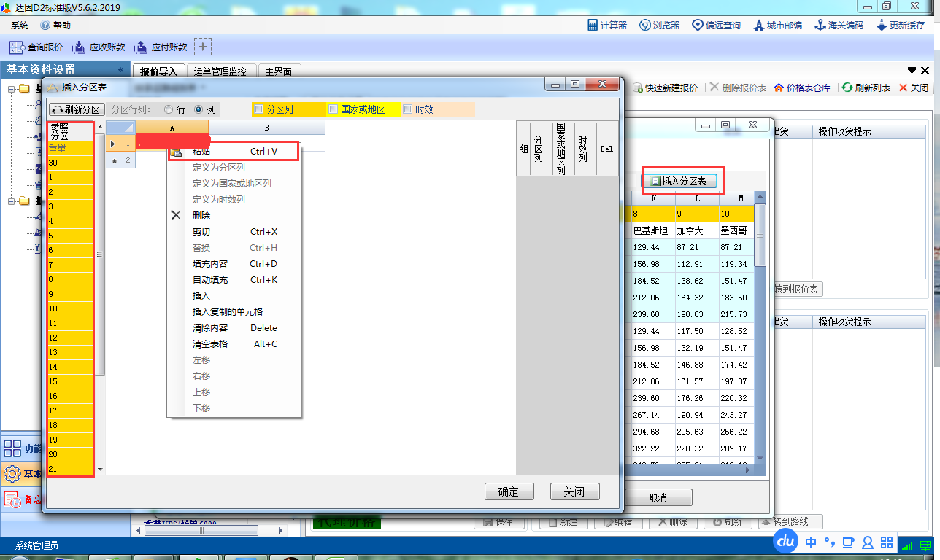Select the 列 radio option
The image size is (940, 560).
pyautogui.click(x=199, y=109)
